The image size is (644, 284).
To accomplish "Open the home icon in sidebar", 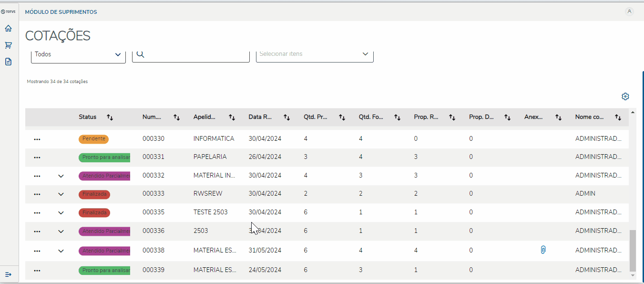I will click(x=8, y=29).
